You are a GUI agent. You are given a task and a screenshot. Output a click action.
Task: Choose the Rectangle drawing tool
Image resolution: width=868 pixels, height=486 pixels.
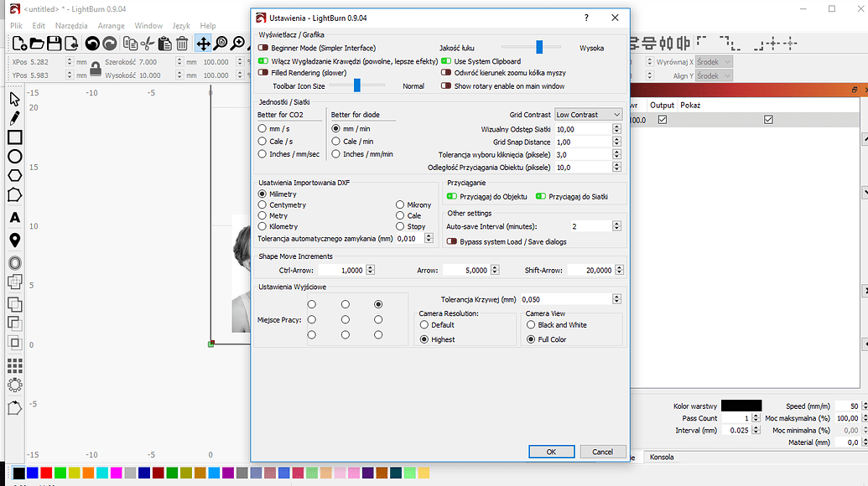(x=14, y=137)
